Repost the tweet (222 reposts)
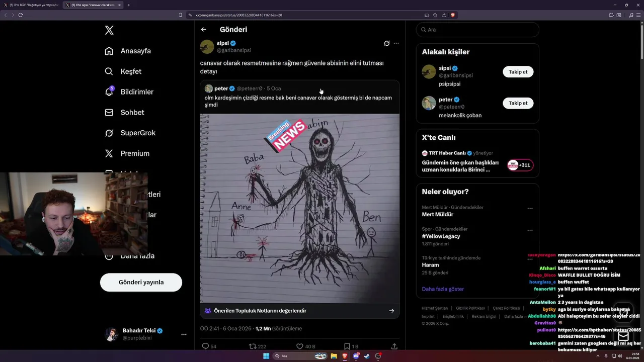Screen dimensions: 644x362 (258, 346)
